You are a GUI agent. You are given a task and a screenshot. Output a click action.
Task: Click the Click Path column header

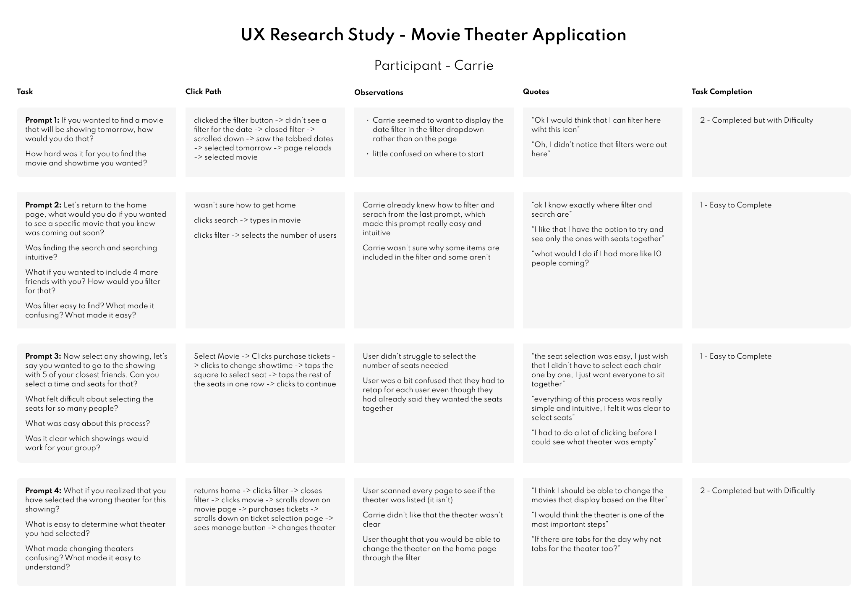[x=203, y=92]
